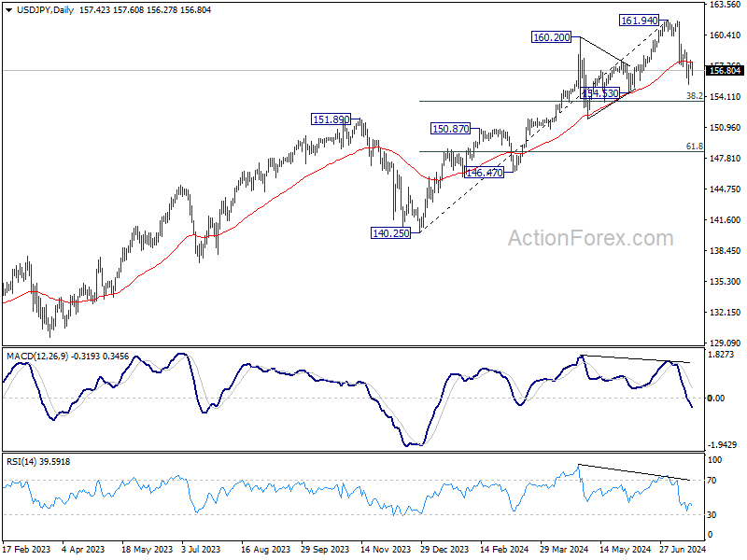Screen dimensions: 747x560
Task: Click the 163.560 price axis value
Action: tap(726, 5)
